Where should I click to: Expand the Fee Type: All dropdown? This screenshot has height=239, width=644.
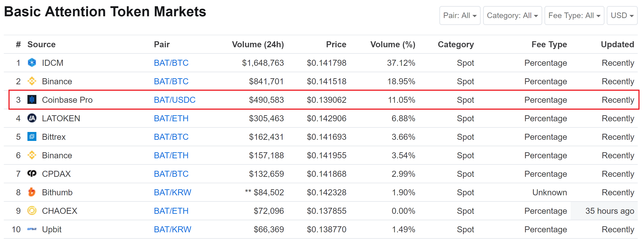574,15
